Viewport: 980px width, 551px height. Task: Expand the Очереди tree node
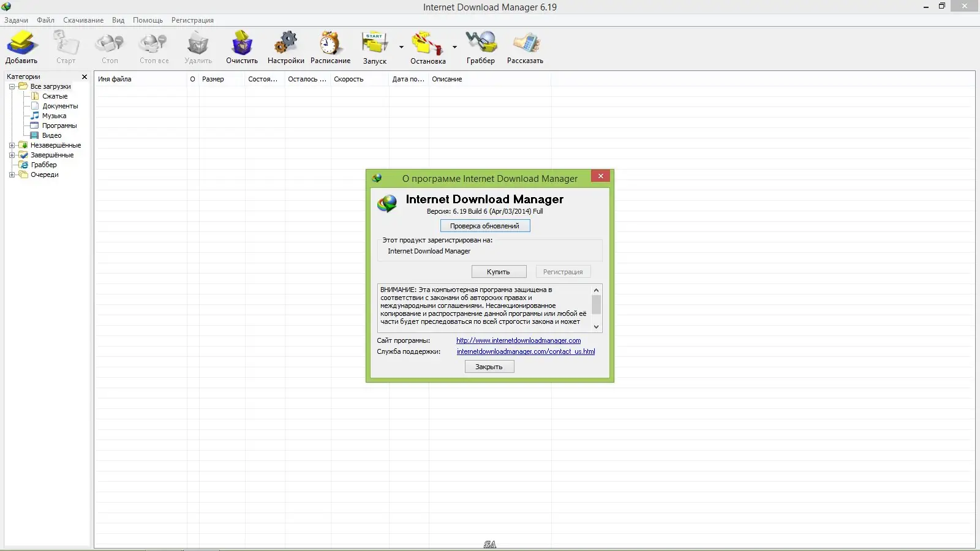point(12,174)
